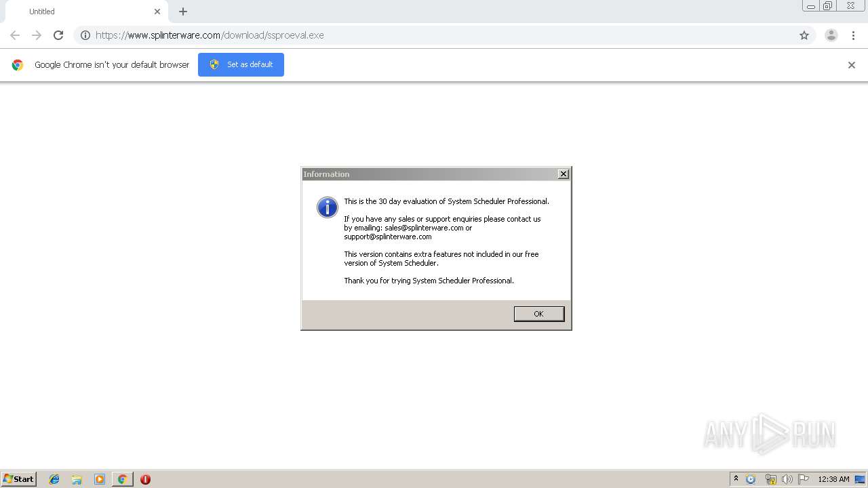868x488 pixels.
Task: Reload the current page
Action: pos(58,35)
